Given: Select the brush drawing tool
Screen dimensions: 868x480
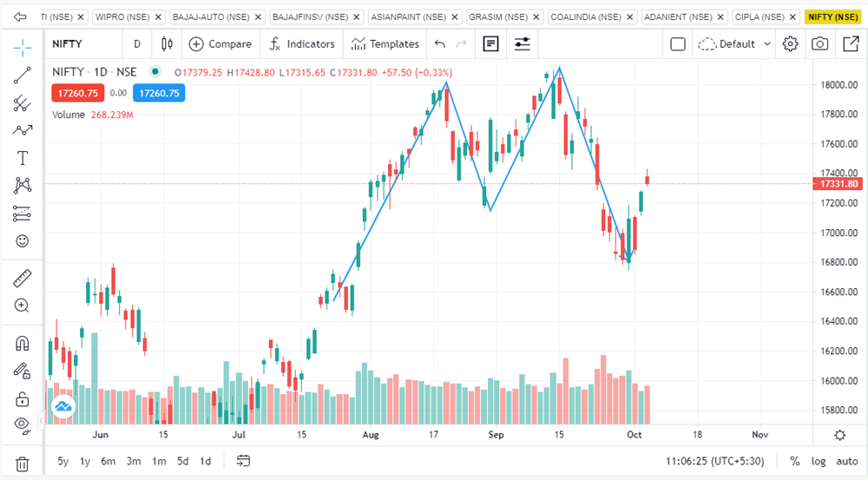Looking at the screenshot, I should click(x=23, y=130).
